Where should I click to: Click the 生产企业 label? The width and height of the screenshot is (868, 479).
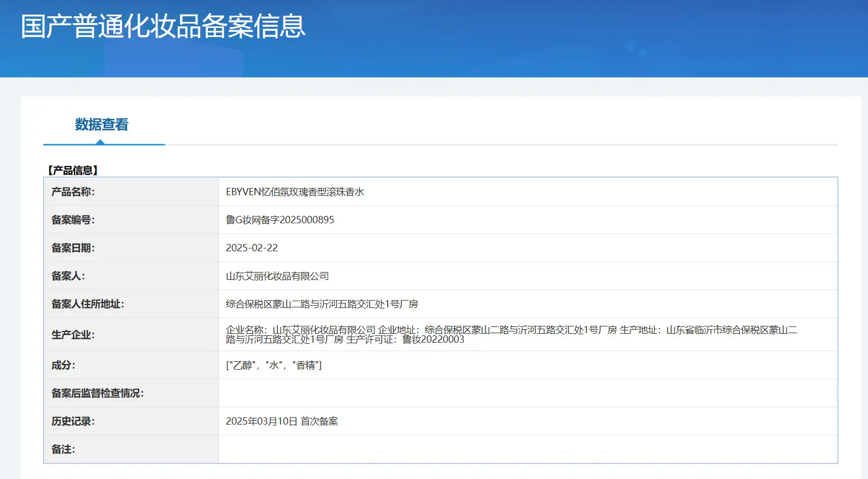coord(73,335)
